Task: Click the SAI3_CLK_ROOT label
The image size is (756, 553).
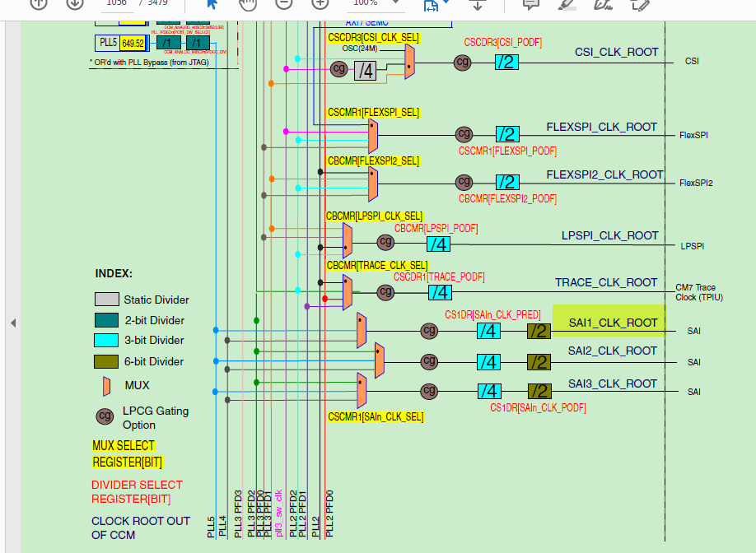Action: (x=613, y=383)
